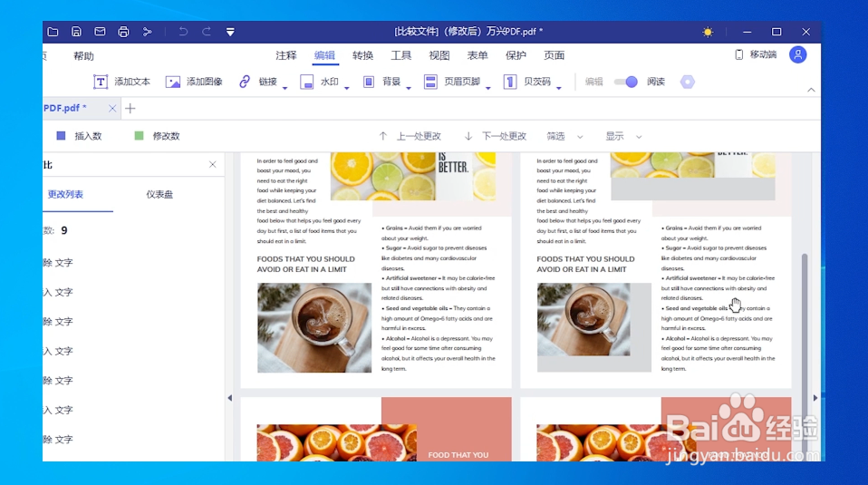
Task: Undo last action arrow
Action: click(x=183, y=32)
